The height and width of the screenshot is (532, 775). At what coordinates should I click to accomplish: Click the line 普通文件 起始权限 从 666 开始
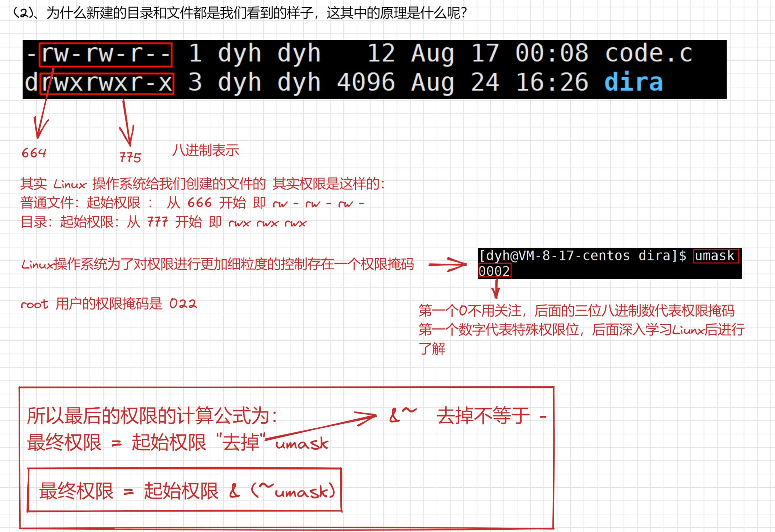coord(192,203)
